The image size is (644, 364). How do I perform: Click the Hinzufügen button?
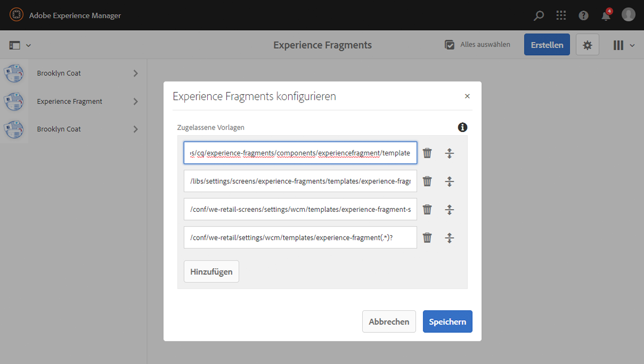point(211,271)
